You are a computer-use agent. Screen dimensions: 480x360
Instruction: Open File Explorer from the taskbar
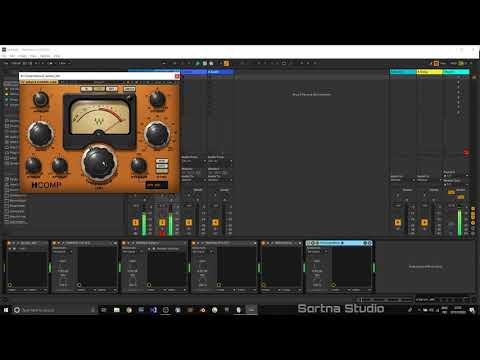117,310
